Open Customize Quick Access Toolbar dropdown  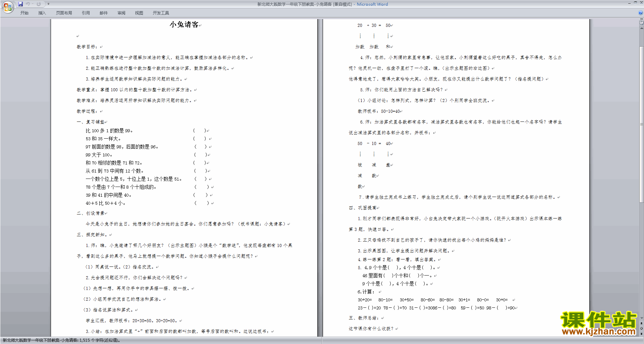click(48, 4)
